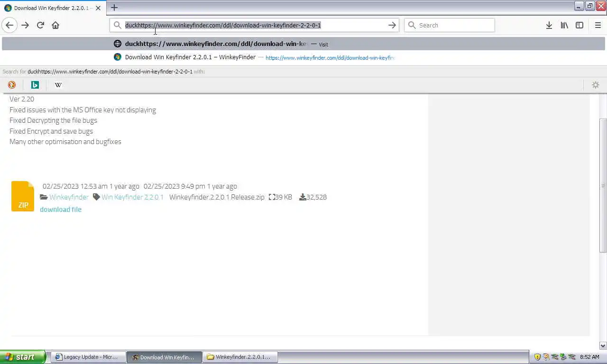This screenshot has height=364, width=607.
Task: Click the magnifier icon in address bar
Action: pos(117,25)
